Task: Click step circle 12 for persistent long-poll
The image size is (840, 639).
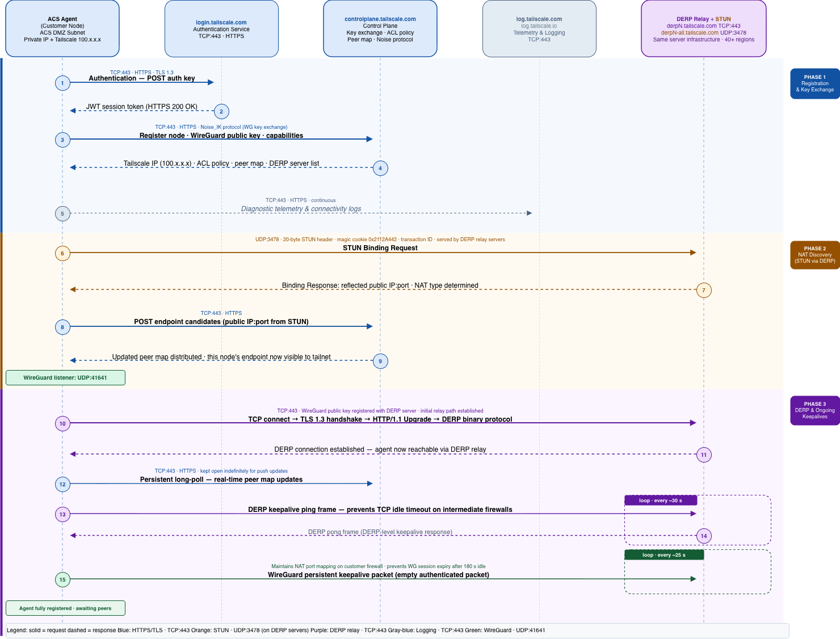Action: coord(62,484)
